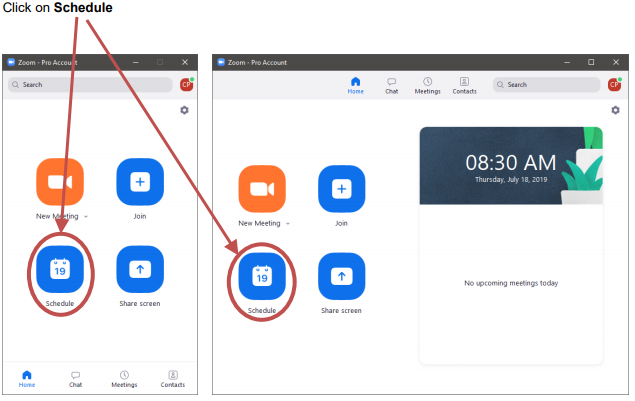Click Schedule icon in the wide right window
Viewport: 635px width, 401px height.
point(261,277)
